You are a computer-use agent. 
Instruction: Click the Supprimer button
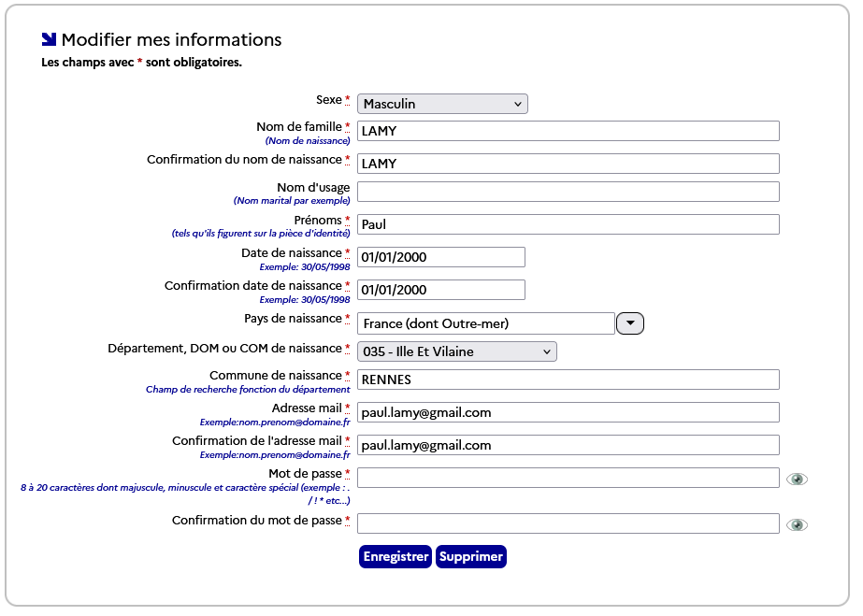470,556
